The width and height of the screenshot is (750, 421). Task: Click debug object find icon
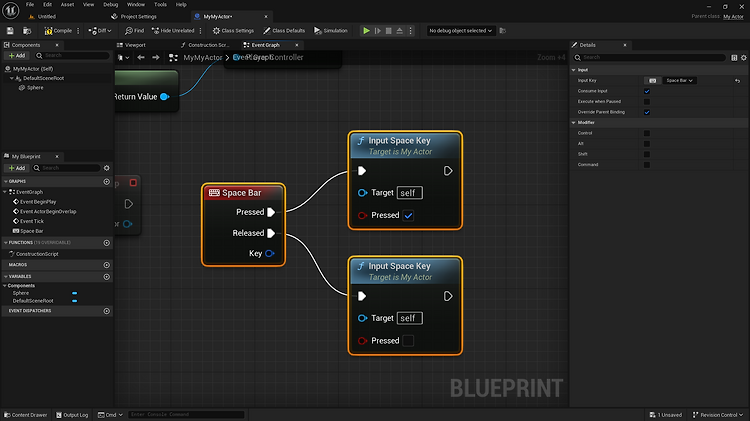point(502,31)
